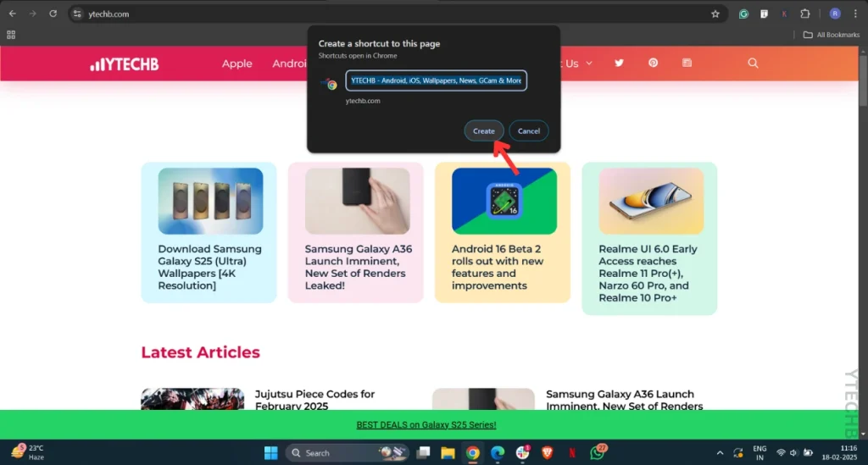
Task: Open the site search magnifier
Action: (753, 63)
